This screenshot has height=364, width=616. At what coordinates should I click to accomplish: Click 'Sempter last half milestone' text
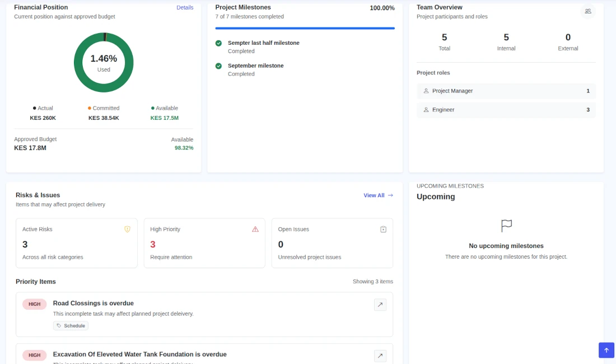[264, 43]
